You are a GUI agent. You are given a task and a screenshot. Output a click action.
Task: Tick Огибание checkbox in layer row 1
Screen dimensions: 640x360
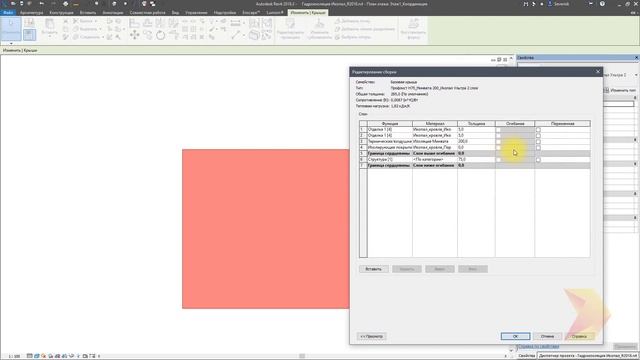coord(498,129)
